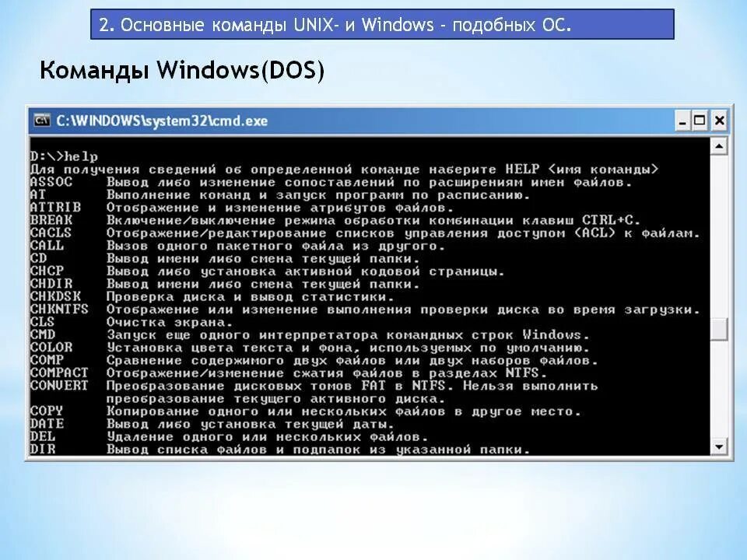Click the DEL command line
This screenshot has height=560, width=747.
pyautogui.click(x=229, y=436)
